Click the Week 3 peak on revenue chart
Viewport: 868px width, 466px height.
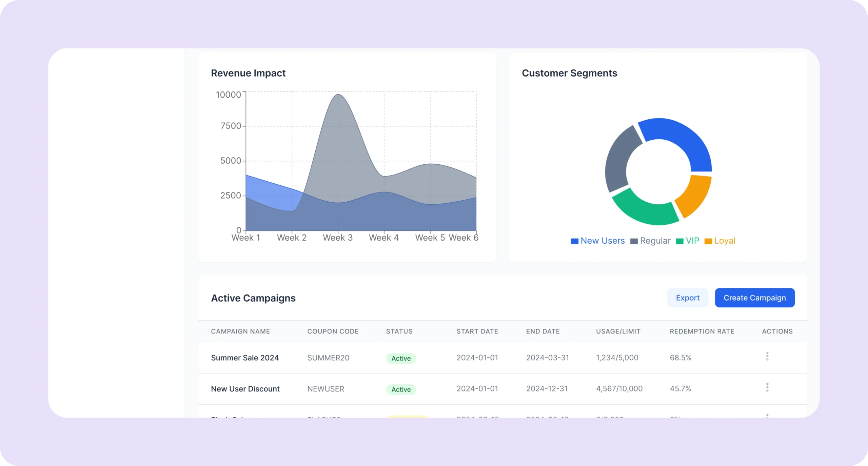(338, 95)
